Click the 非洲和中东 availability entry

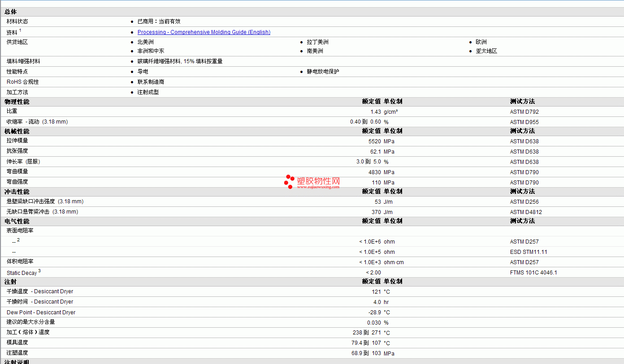(151, 51)
